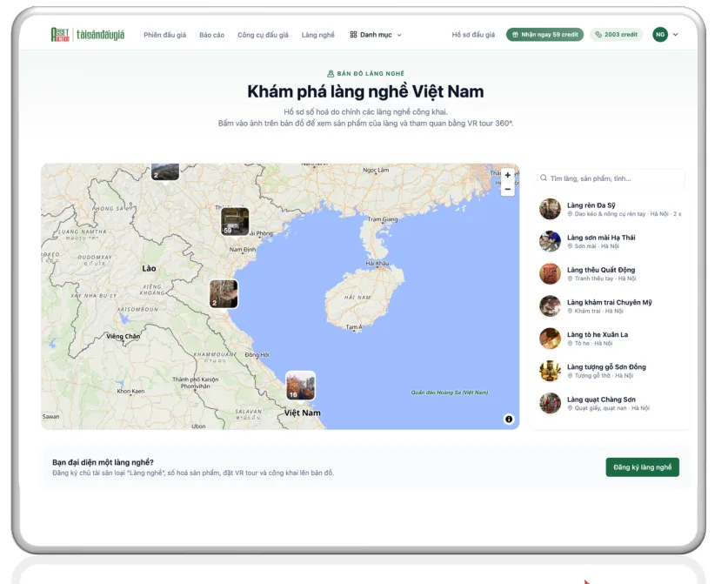Click Làng tò he Xuân La avatar image

(551, 339)
